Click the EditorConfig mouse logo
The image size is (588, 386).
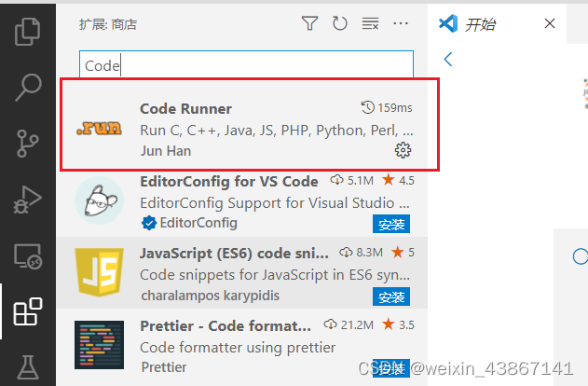(100, 200)
